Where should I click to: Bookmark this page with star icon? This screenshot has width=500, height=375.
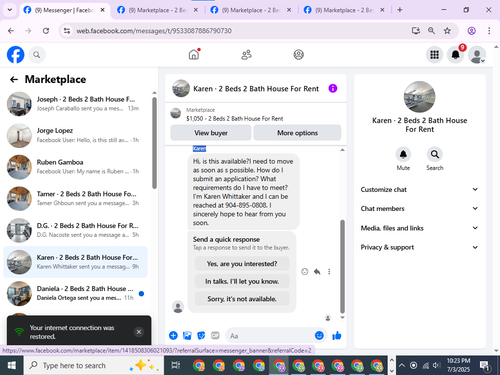click(447, 31)
